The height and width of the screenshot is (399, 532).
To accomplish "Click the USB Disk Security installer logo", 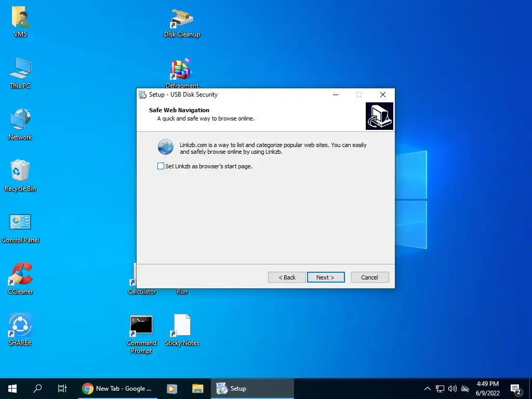I will click(379, 116).
